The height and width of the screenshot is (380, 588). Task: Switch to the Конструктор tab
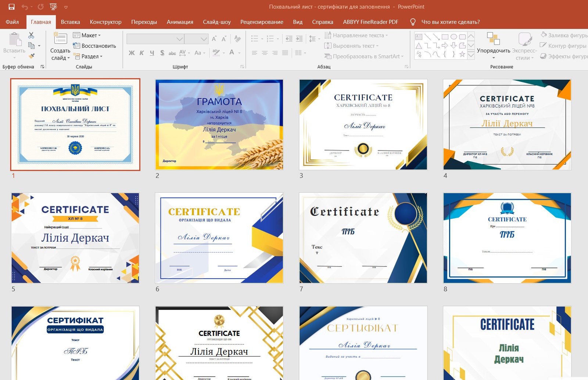(105, 22)
